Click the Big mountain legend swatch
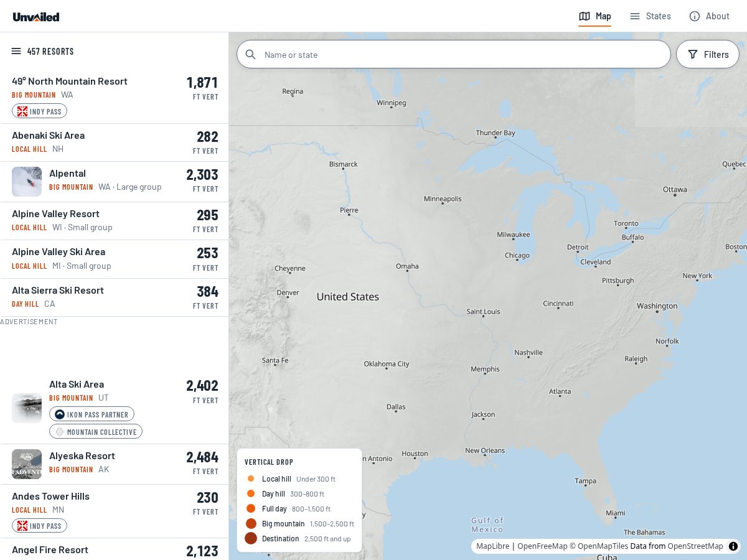 [x=251, y=523]
